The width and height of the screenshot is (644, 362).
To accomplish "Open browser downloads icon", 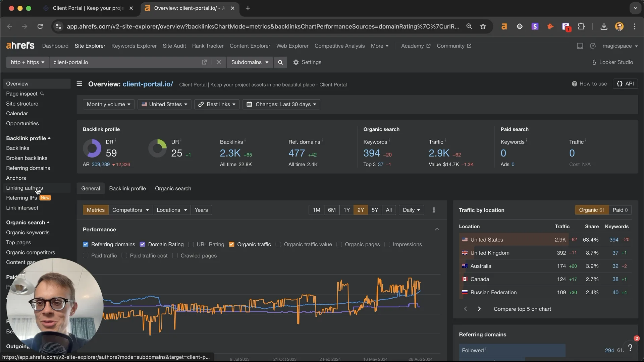I will 604,26.
